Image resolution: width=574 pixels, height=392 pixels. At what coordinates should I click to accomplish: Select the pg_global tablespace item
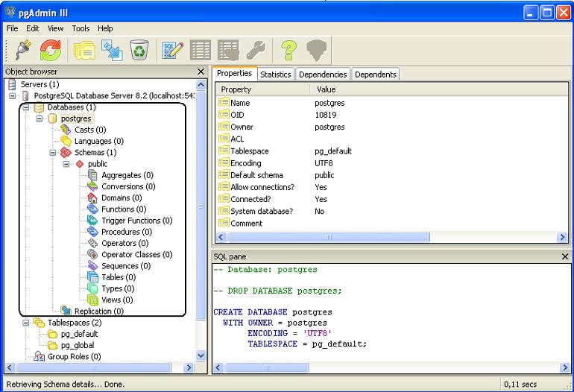pos(78,345)
